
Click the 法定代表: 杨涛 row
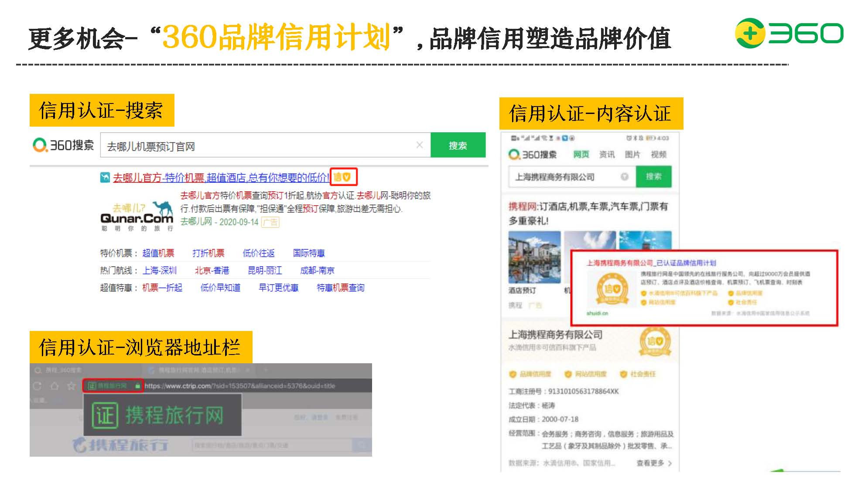tap(532, 406)
